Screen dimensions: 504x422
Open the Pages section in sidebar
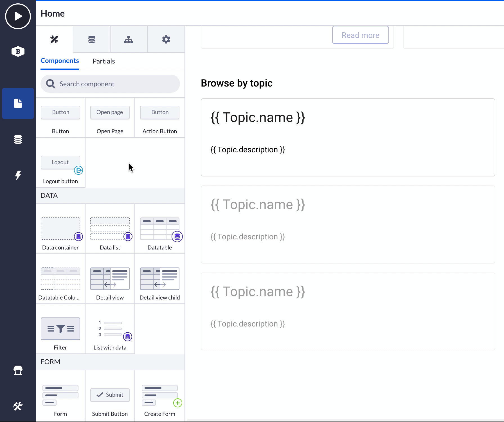[18, 103]
